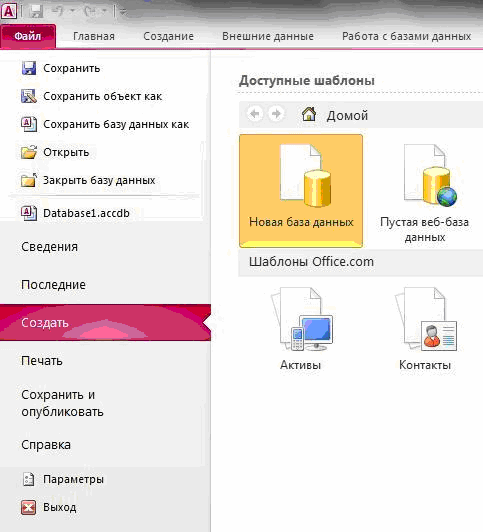The image size is (483, 532).
Task: Click the icon beside Сохранить объект как
Action: tap(29, 96)
